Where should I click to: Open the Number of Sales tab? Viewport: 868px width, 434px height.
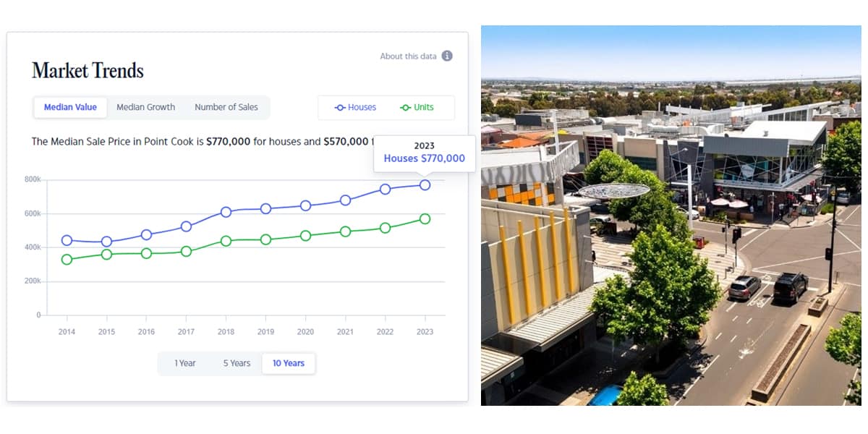click(226, 107)
